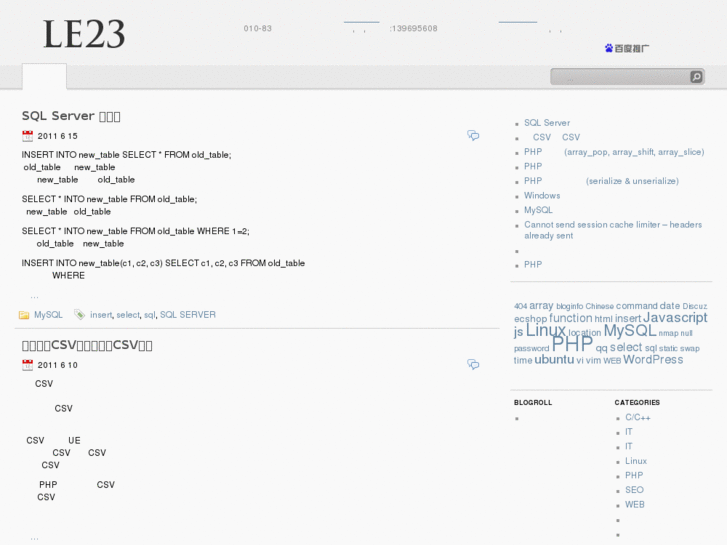The height and width of the screenshot is (545, 727).
Task: Open the comments bubble icon for CSV post
Action: point(473,365)
